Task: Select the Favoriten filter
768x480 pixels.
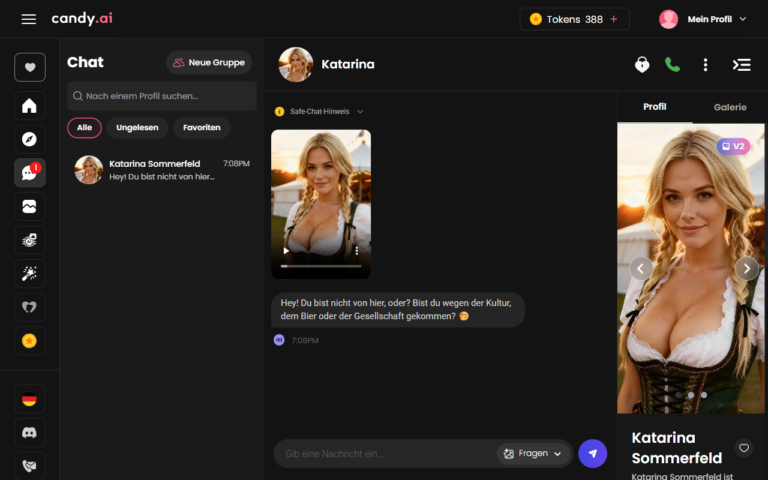Action: coord(202,128)
